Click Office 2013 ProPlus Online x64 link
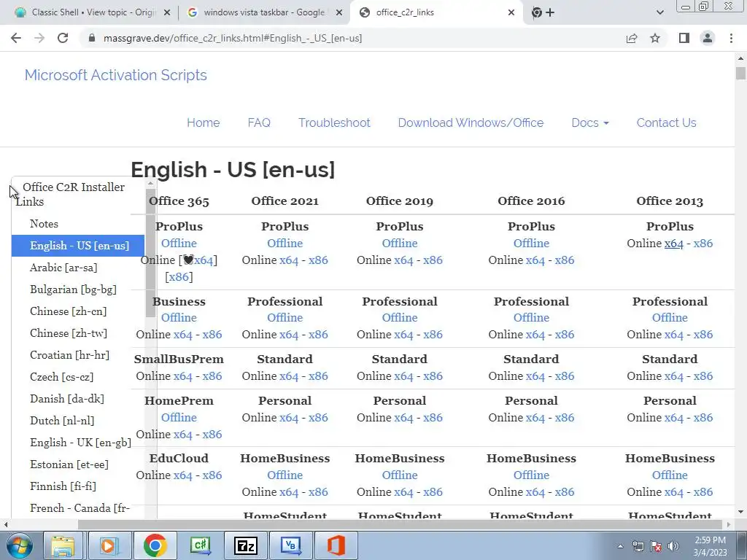This screenshot has height=560, width=747. [x=673, y=244]
